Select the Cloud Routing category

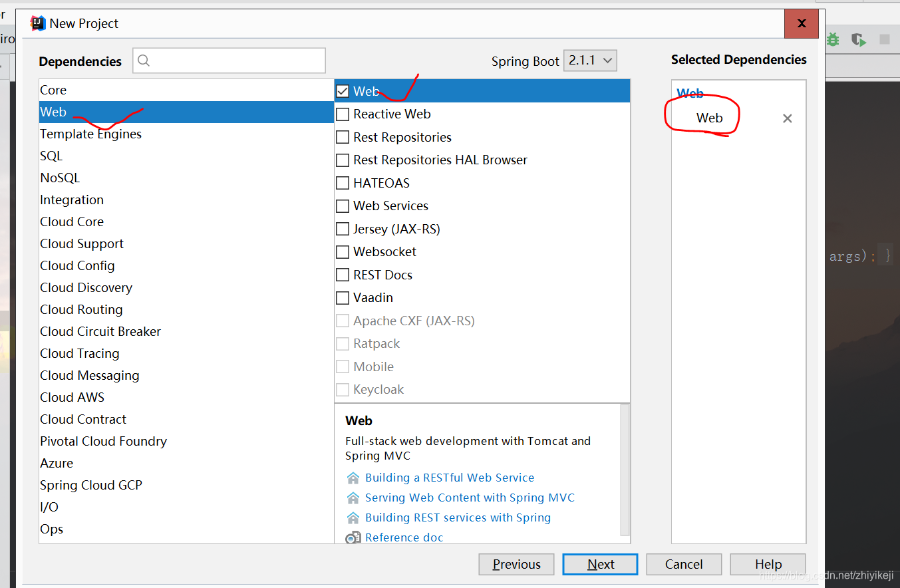(186, 309)
